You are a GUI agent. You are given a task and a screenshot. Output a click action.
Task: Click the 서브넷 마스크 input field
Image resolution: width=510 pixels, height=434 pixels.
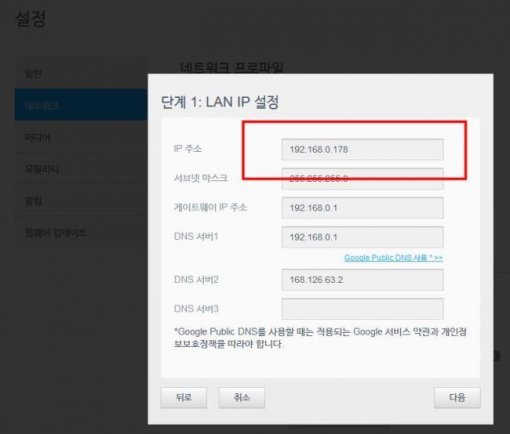click(x=362, y=179)
